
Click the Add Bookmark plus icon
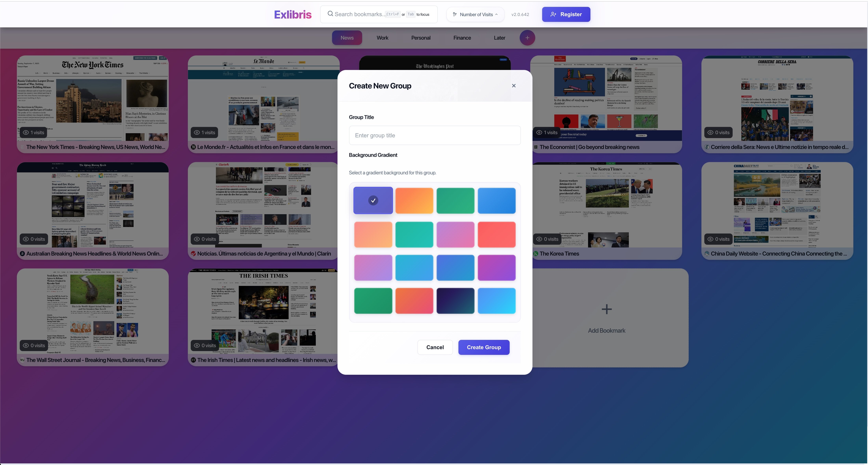(x=607, y=309)
